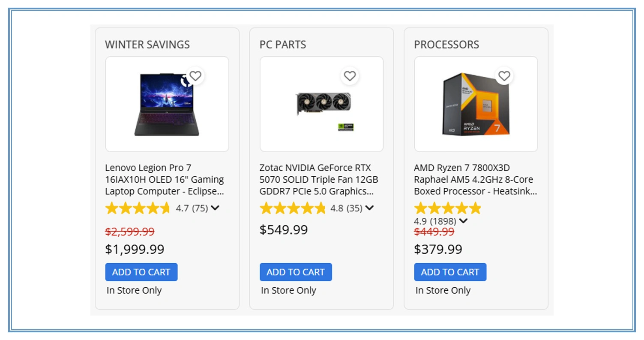Viewport: 644px width, 340px height.
Task: Add the Lenovo Legion Pro 7 to cart
Action: pyautogui.click(x=141, y=272)
